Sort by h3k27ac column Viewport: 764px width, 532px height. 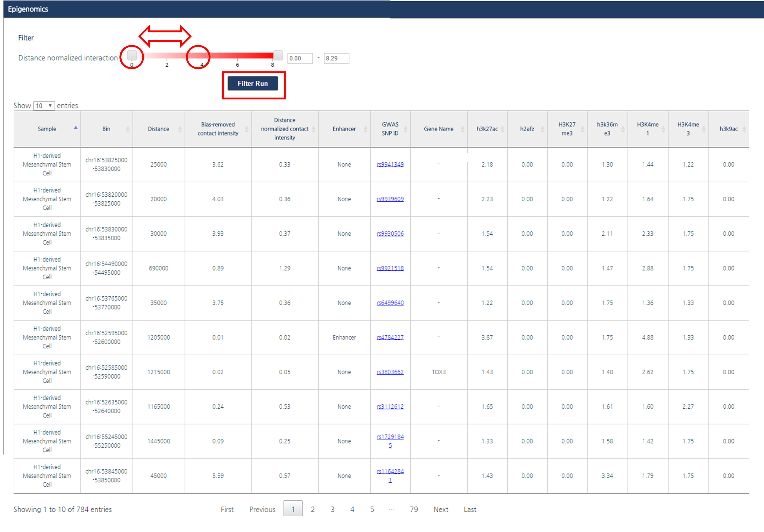(x=487, y=129)
